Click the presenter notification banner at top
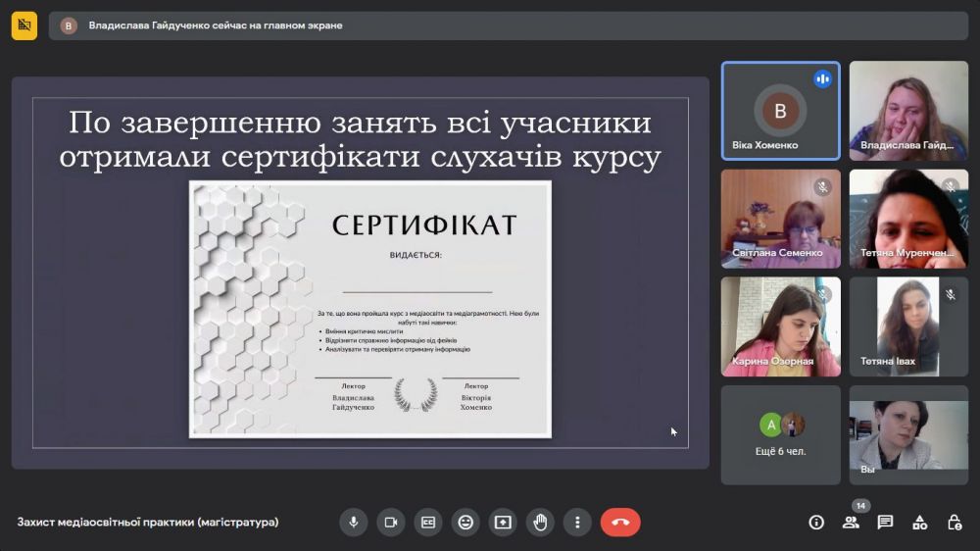The image size is (980, 551). point(508,25)
